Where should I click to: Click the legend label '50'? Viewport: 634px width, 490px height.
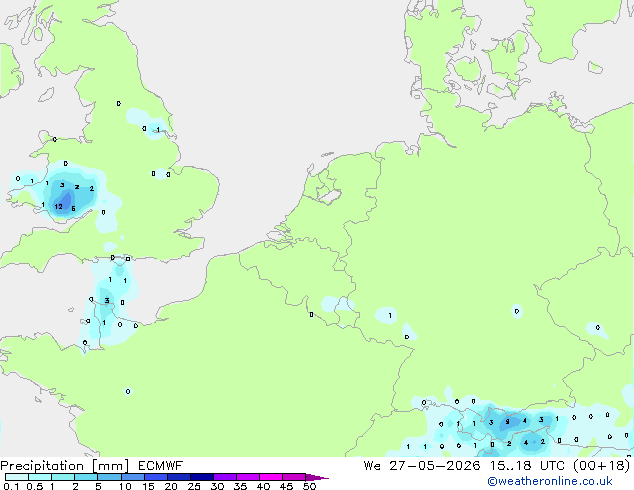tap(309, 486)
